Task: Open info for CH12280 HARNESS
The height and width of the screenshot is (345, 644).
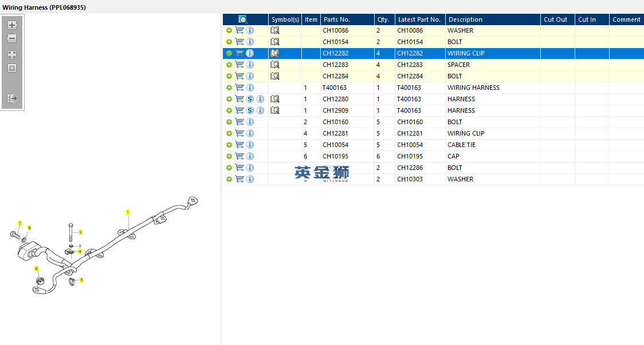Action: (260, 100)
